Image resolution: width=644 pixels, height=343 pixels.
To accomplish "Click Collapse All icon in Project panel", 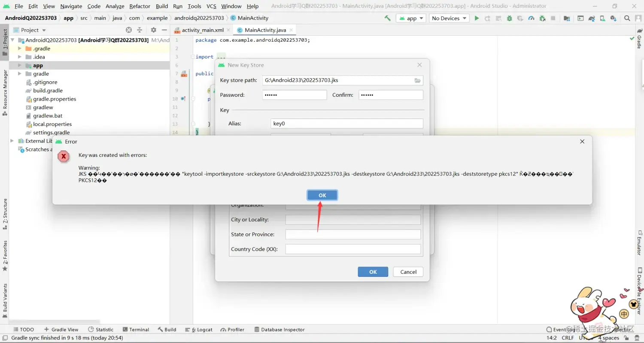I will point(140,30).
